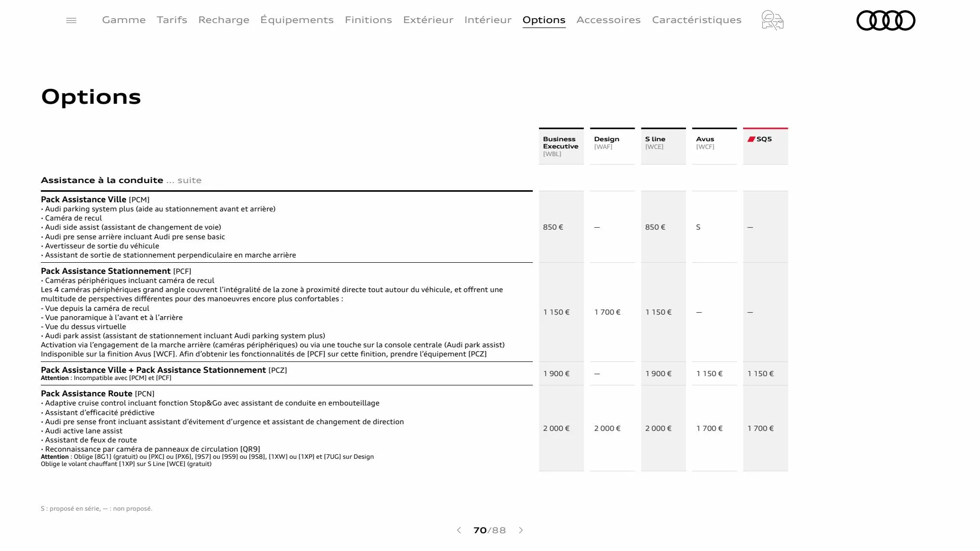Viewport: 980px width, 551px height.
Task: Click the Audi four rings logo
Action: click(x=886, y=20)
